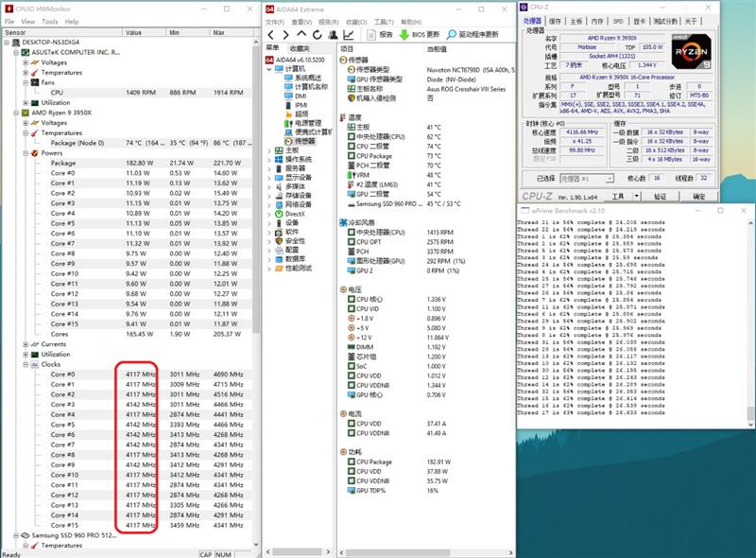Click the user profile icon in AIDA64 toolbar
Viewport: 756px width, 558px height.
pyautogui.click(x=333, y=35)
